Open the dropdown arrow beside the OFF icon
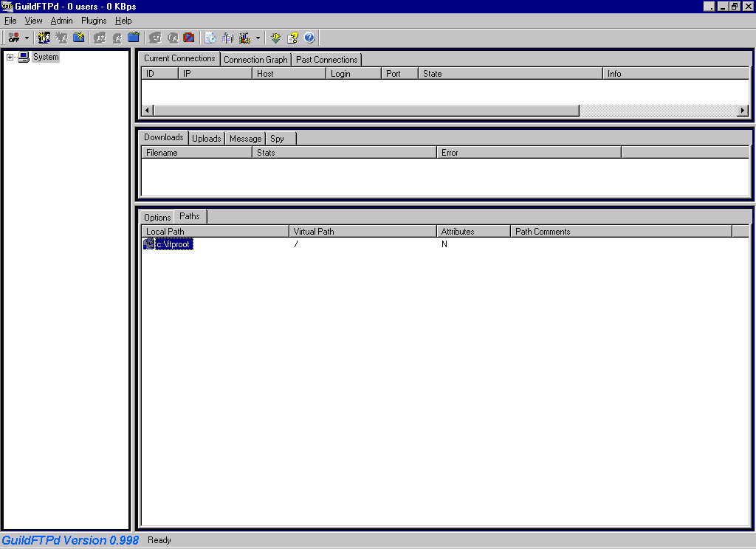756x549 pixels. (x=27, y=38)
